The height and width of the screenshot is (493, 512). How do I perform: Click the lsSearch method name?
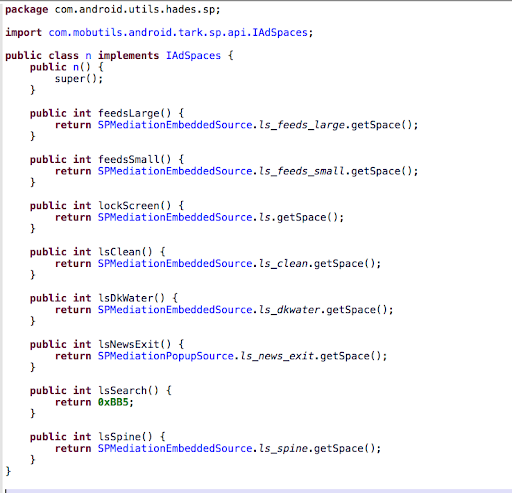122,390
